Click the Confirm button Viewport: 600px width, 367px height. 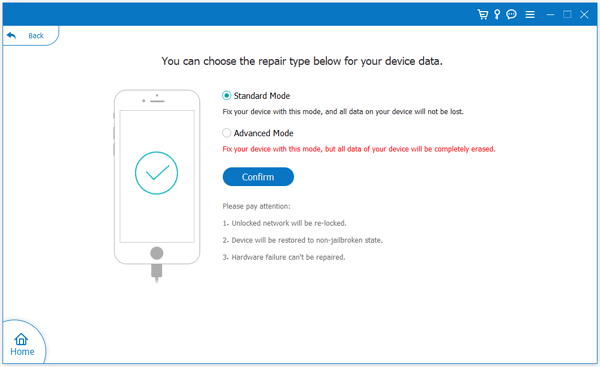click(258, 177)
